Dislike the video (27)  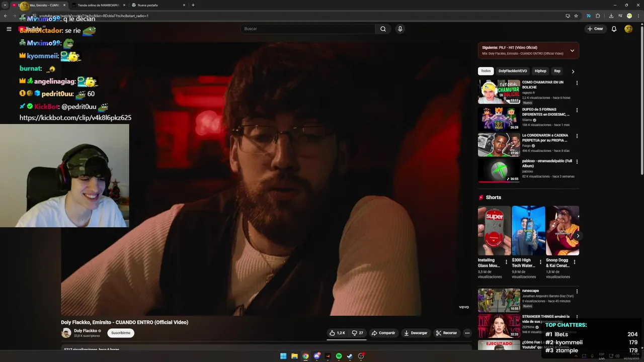coord(358,333)
